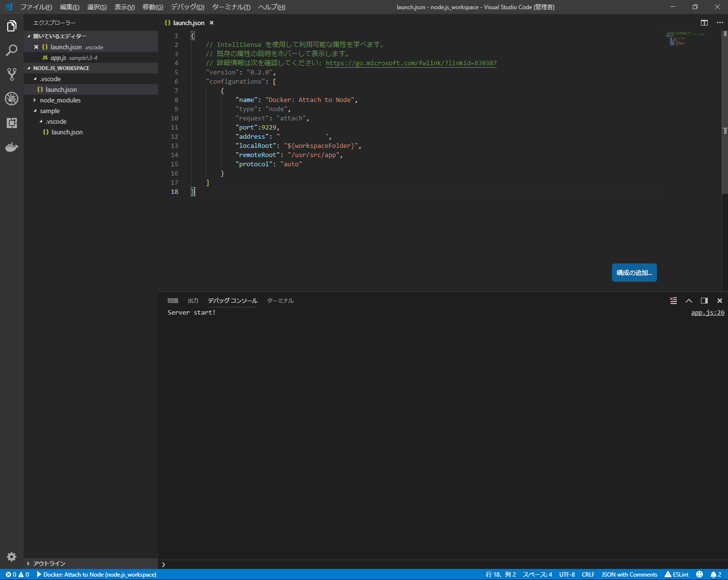Switch to the ターミナル panel tab

280,300
